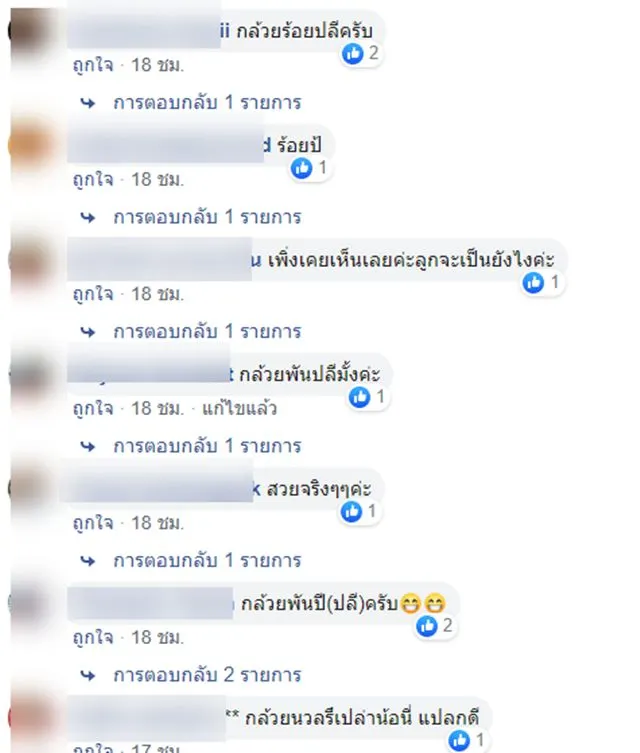Screen dimensions: 640x753
Task: Click like reaction icon on กล้วยร้อยปลีครับ comment
Action: [x=353, y=53]
